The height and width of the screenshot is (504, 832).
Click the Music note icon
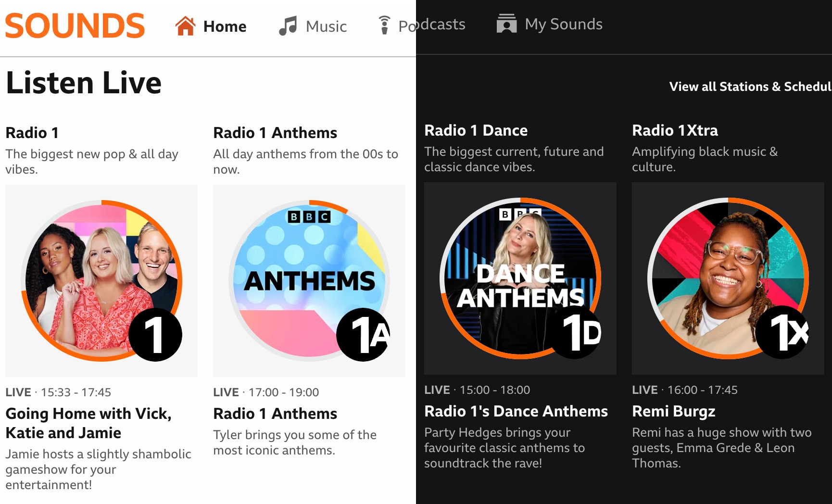coord(288,26)
